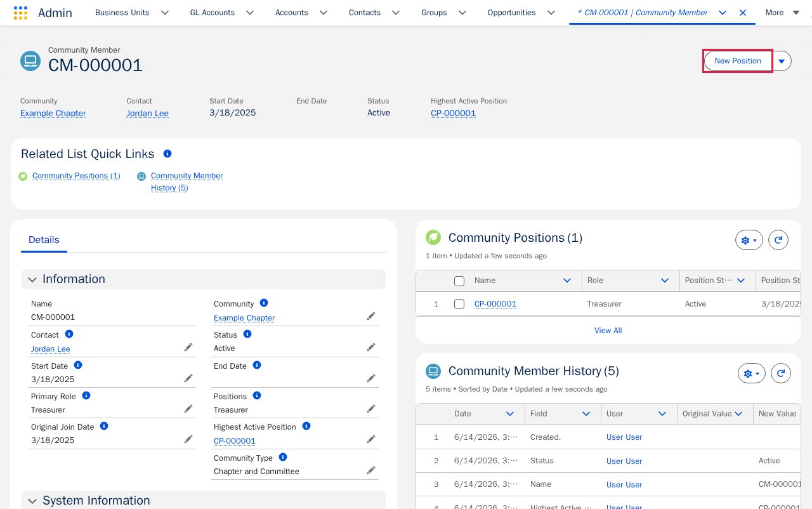
Task: Edit the Primary Role pencil icon
Action: 188,409
